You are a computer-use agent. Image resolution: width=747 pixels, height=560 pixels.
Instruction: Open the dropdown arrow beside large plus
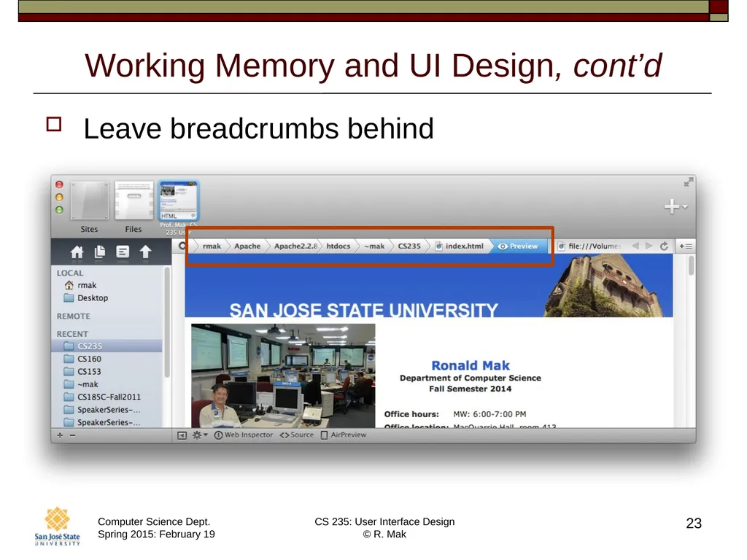pos(685,206)
